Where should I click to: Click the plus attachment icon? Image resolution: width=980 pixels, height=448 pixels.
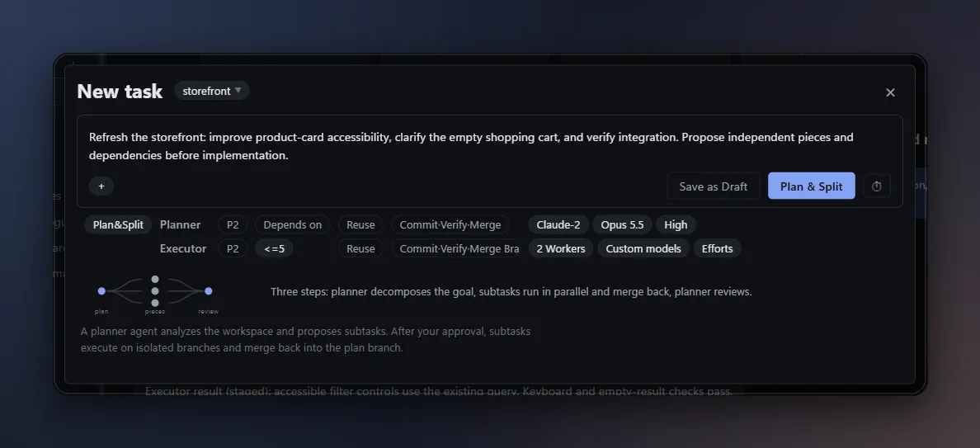tap(101, 186)
